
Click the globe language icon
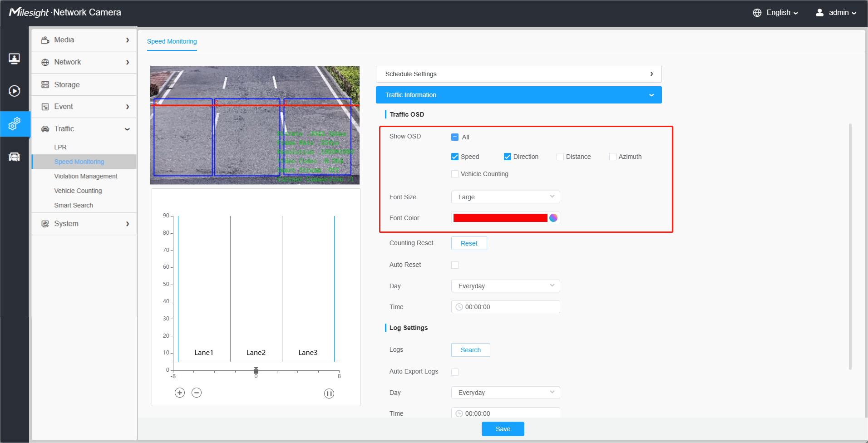757,13
